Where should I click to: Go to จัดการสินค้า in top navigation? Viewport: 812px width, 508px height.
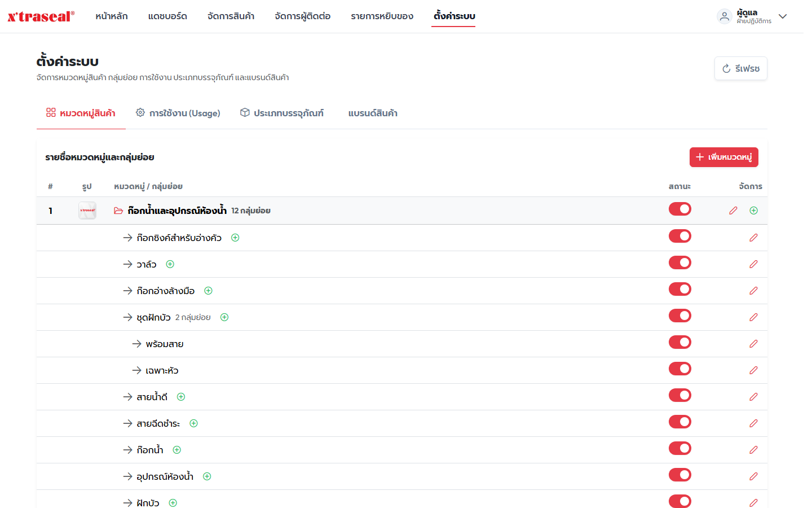coord(231,16)
